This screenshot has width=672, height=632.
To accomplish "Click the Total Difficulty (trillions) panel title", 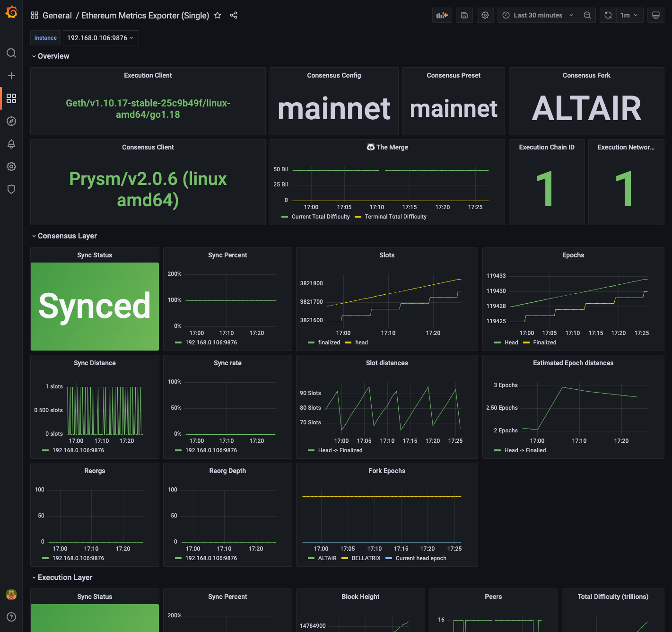I will click(x=613, y=597).
